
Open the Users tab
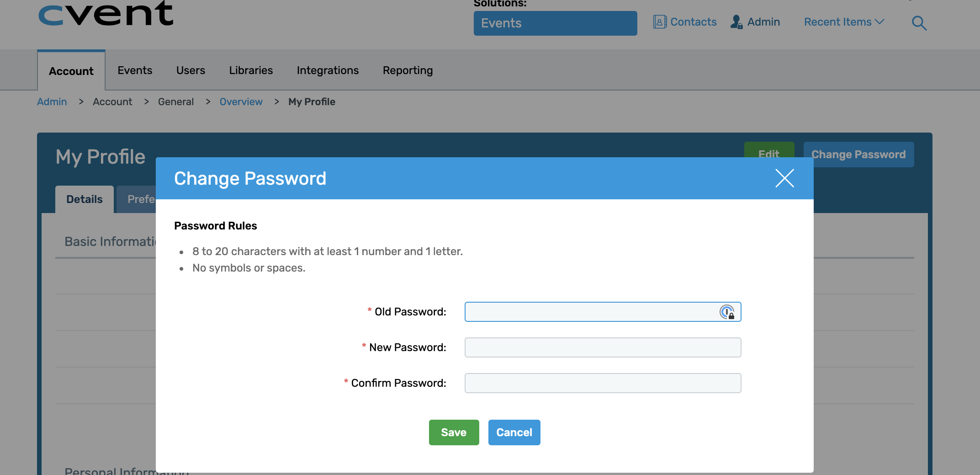191,70
